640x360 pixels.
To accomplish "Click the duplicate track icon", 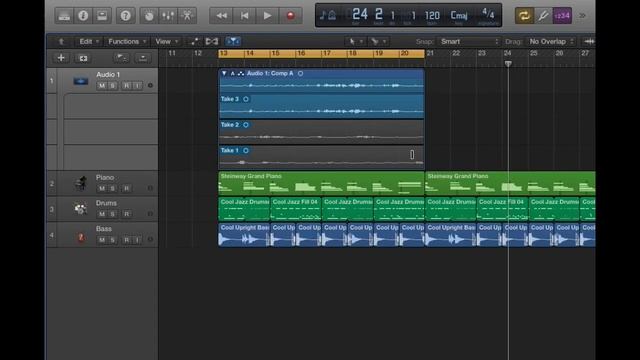I will 83,58.
